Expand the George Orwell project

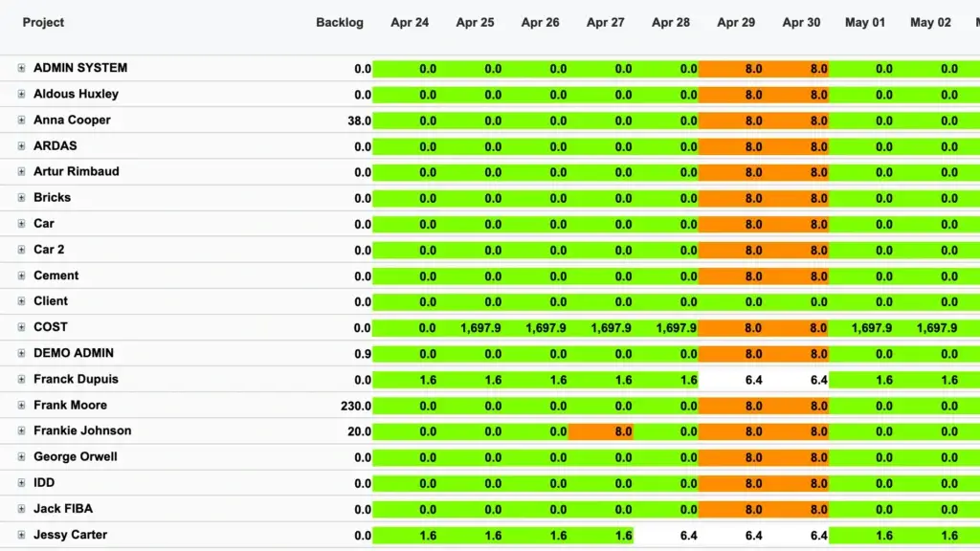(21, 457)
